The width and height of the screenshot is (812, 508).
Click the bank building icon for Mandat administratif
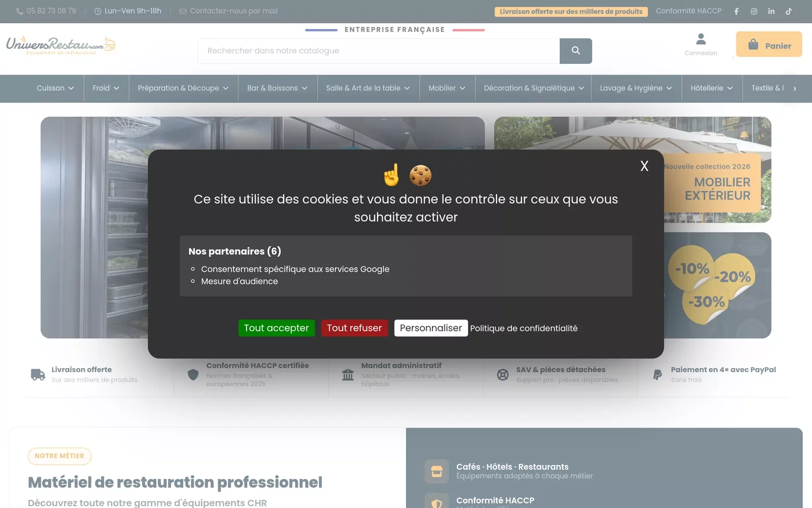[348, 374]
